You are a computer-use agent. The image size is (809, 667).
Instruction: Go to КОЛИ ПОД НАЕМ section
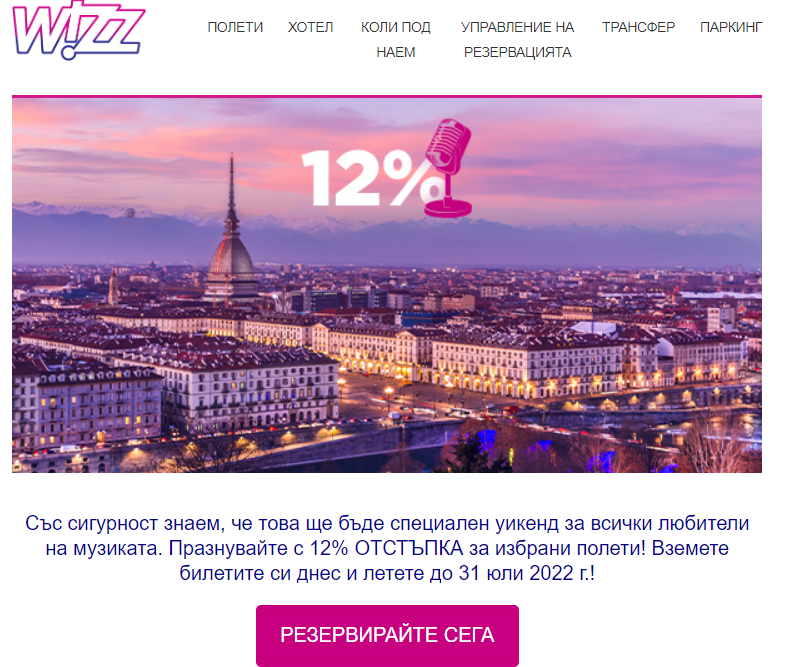(396, 40)
